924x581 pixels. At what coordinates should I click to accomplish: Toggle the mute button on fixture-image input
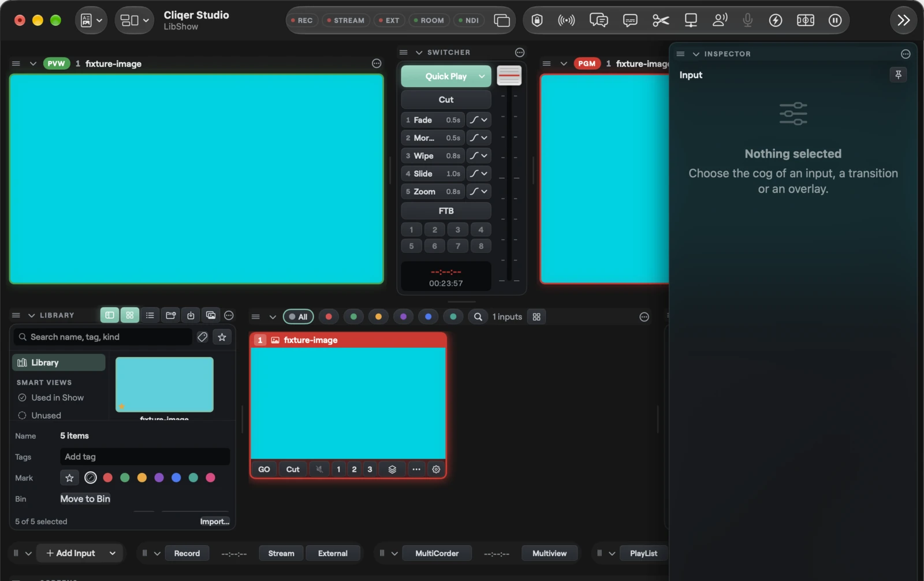click(319, 470)
